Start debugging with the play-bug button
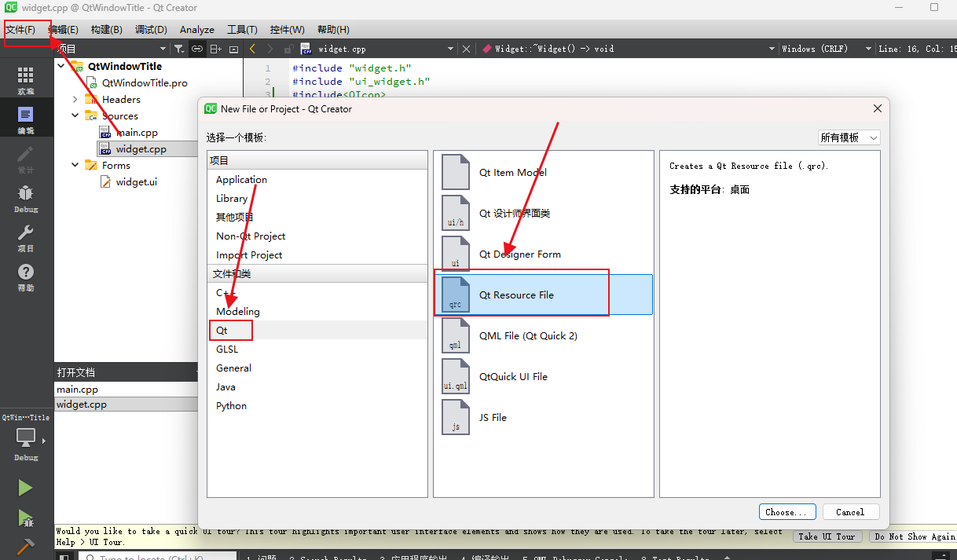This screenshot has height=560, width=957. coord(25,518)
